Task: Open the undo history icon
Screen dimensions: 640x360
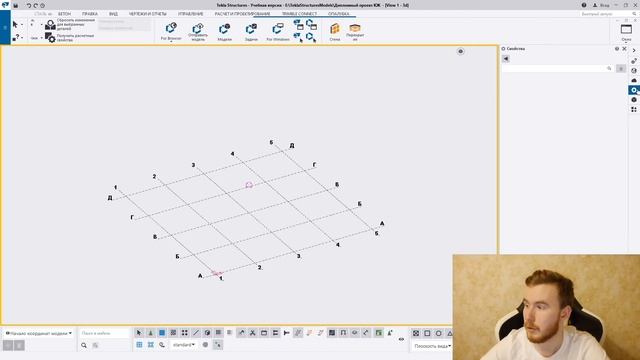Action: click(42, 6)
